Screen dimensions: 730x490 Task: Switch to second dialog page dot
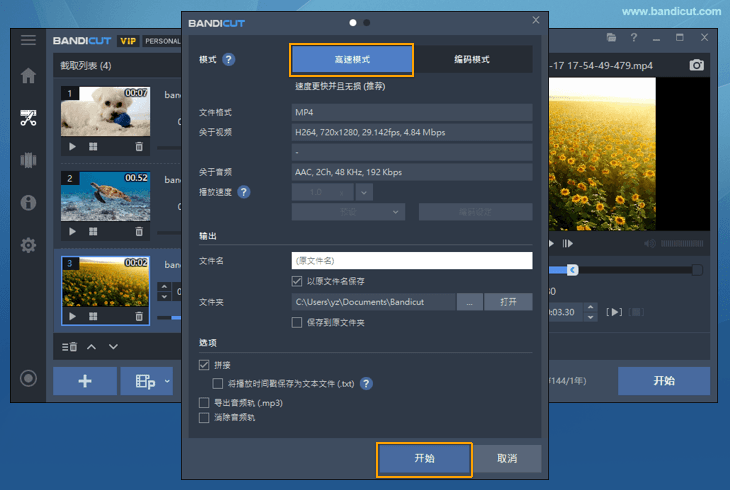tap(367, 22)
